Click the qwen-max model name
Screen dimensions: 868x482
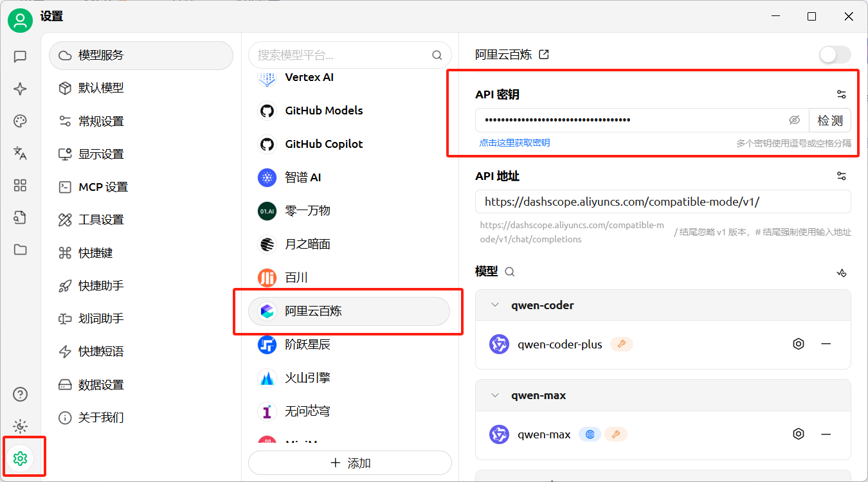[544, 434]
